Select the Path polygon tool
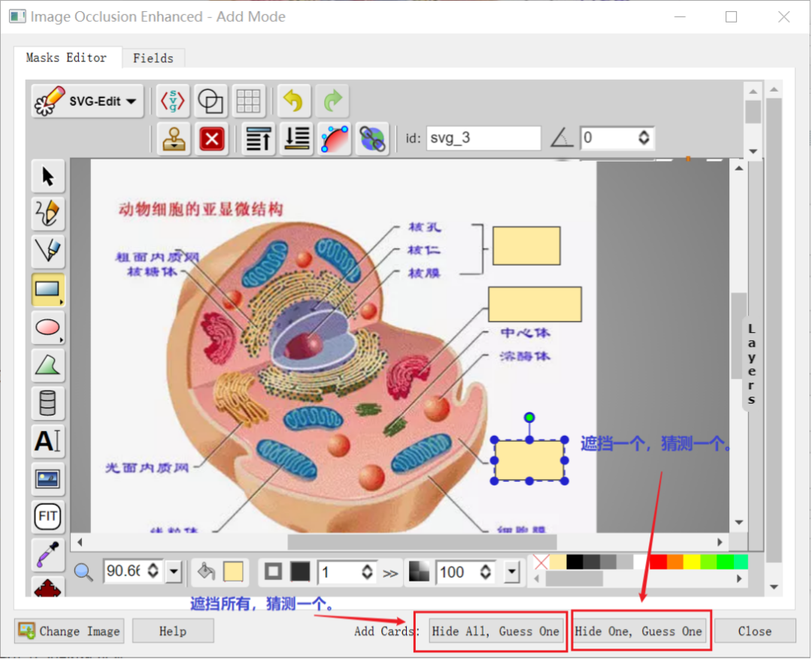 47,365
